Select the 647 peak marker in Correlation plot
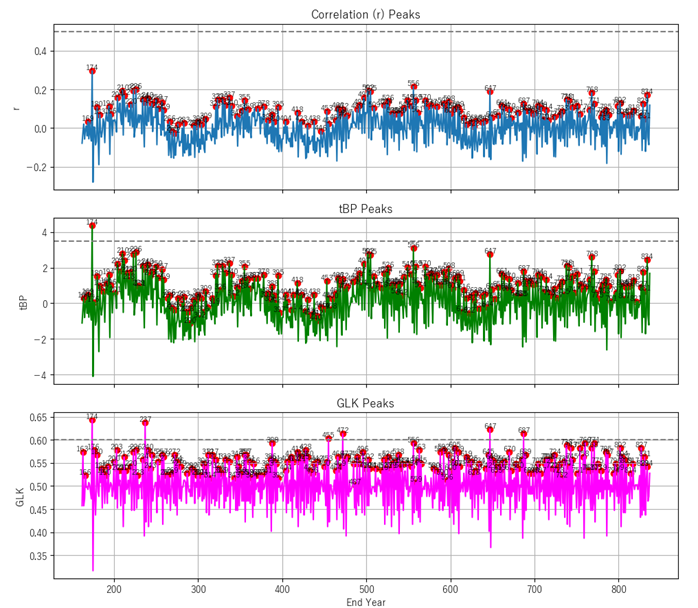This screenshot has width=698, height=608. pos(490,92)
